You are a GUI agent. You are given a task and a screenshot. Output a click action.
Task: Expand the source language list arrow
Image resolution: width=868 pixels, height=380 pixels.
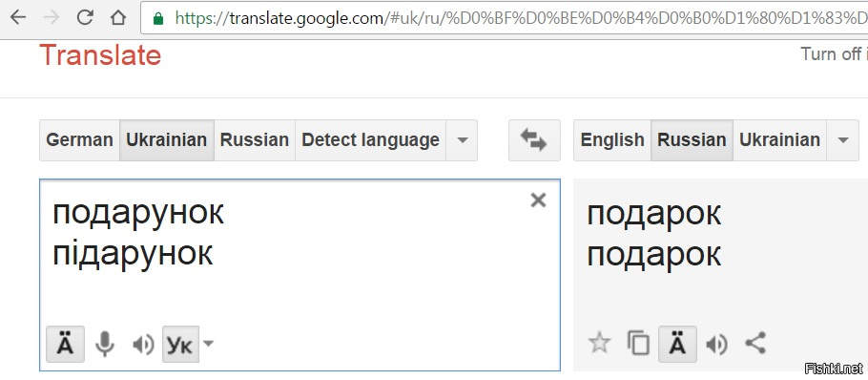point(462,140)
